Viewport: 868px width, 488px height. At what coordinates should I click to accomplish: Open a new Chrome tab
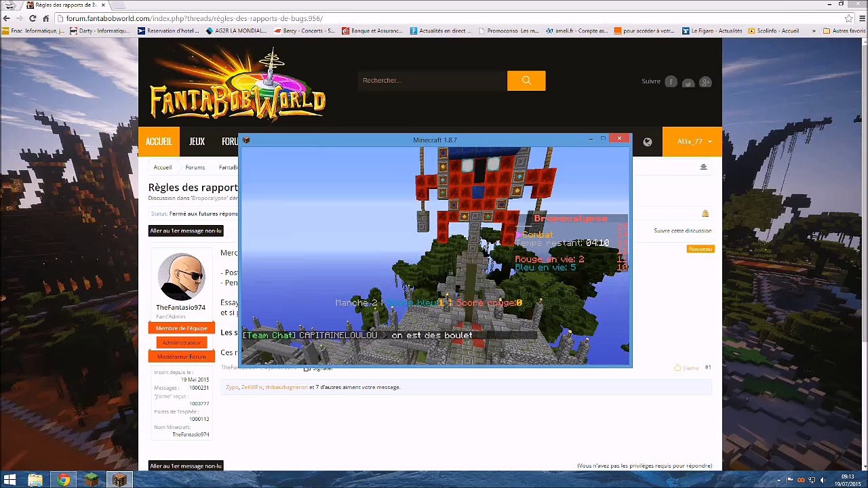(118, 5)
